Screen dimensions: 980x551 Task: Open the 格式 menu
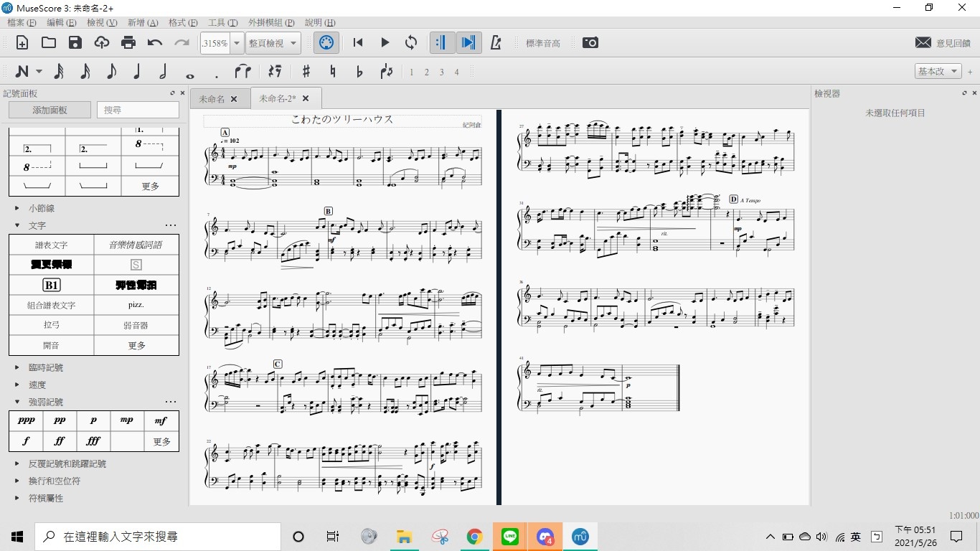(183, 23)
